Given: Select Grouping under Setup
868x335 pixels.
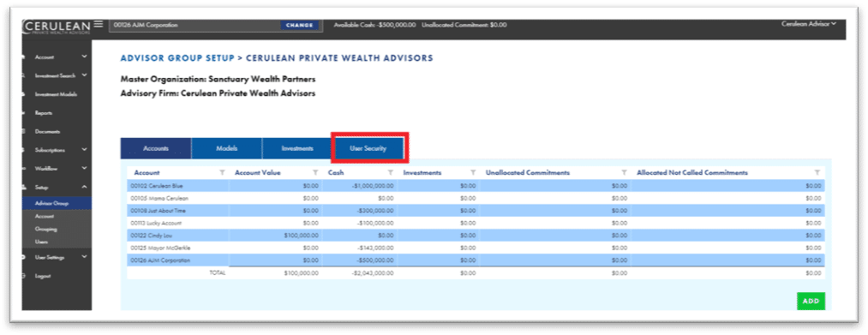Looking at the screenshot, I should point(46,230).
